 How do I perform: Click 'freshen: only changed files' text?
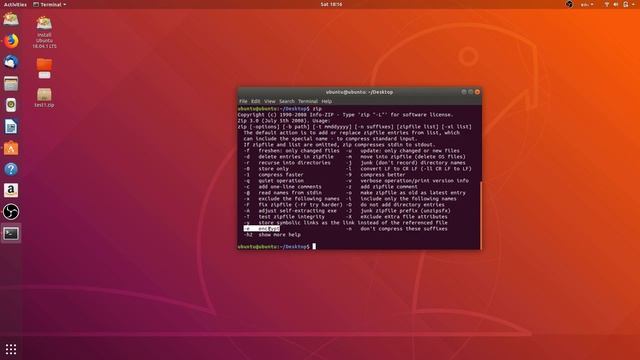[299, 151]
